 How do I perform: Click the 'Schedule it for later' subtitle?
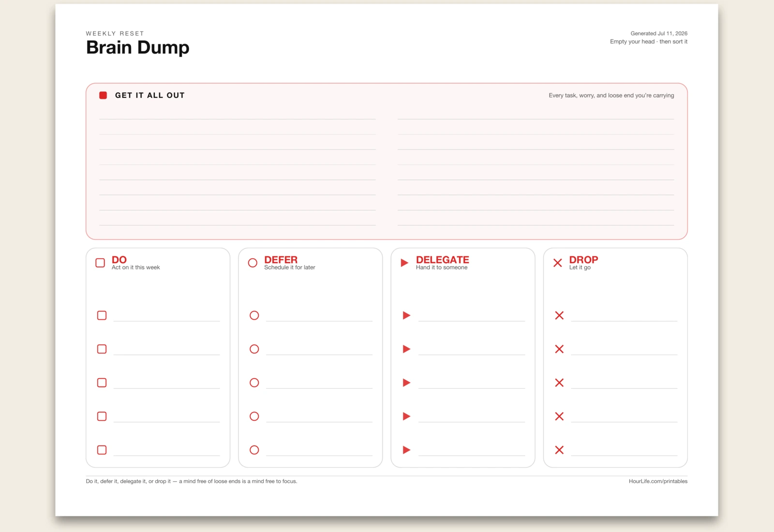pyautogui.click(x=289, y=267)
